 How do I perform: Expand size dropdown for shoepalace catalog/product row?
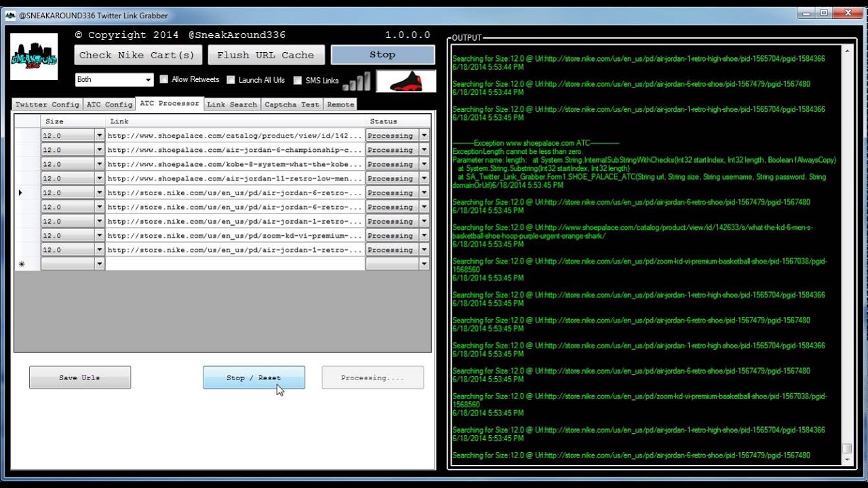click(x=100, y=136)
